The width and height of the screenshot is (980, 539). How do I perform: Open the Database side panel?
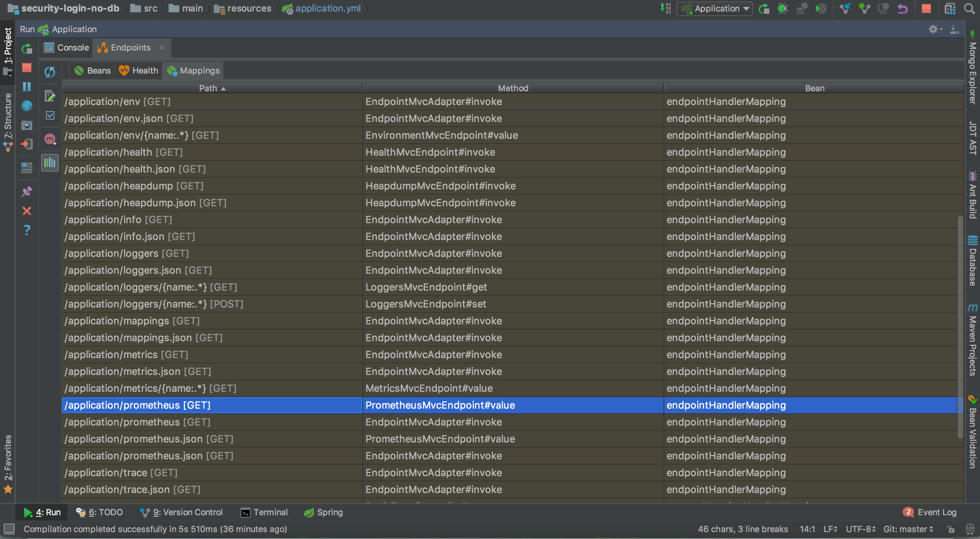pos(972,261)
